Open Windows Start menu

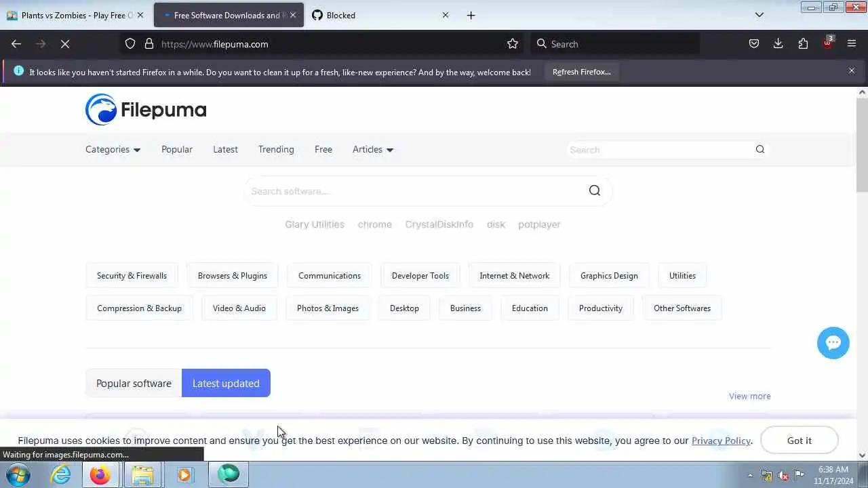(18, 474)
